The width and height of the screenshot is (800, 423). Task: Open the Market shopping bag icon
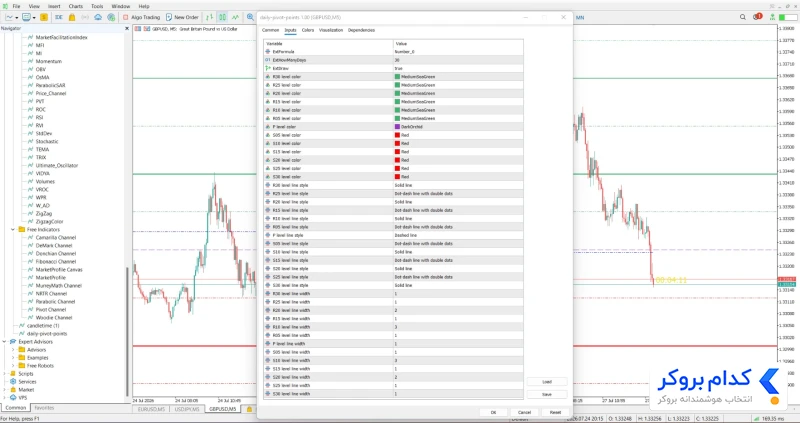point(72,17)
